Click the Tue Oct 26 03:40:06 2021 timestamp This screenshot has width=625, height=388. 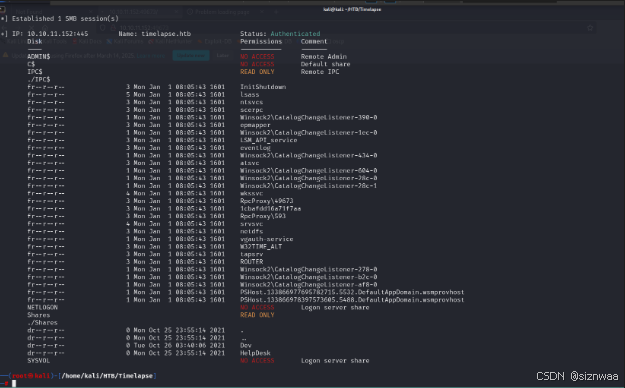(179, 345)
